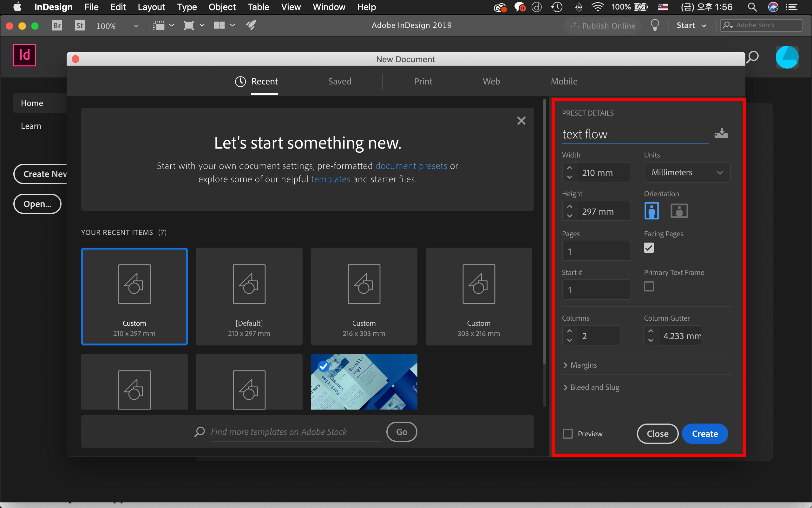Image resolution: width=812 pixels, height=508 pixels.
Task: Toggle the Facing Pages checkbox
Action: (x=649, y=248)
